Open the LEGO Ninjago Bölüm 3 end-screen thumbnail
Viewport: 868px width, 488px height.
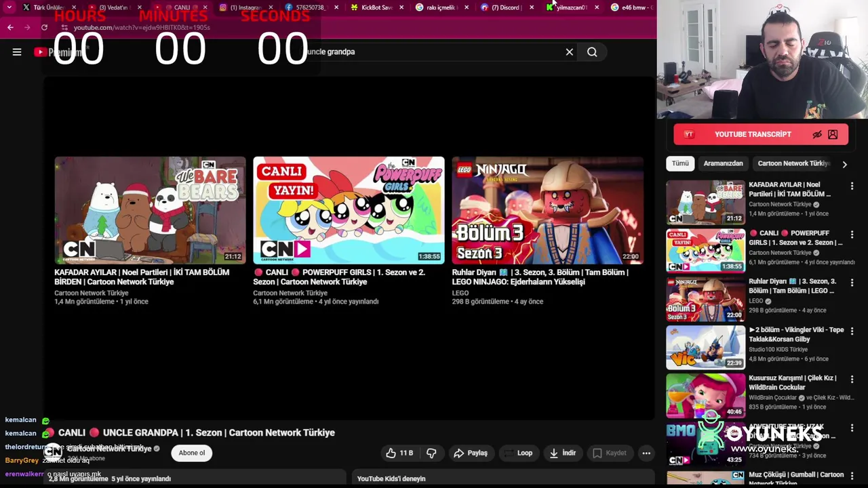pyautogui.click(x=547, y=210)
